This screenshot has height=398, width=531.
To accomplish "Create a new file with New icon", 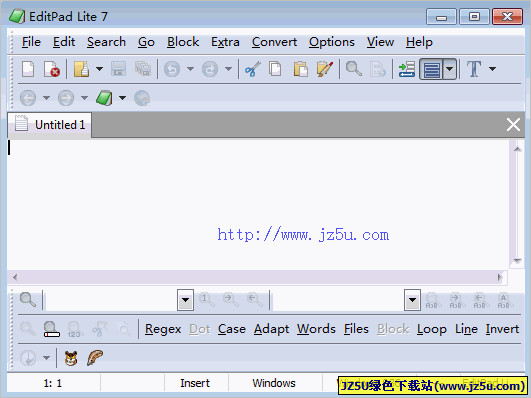I will [x=28, y=69].
